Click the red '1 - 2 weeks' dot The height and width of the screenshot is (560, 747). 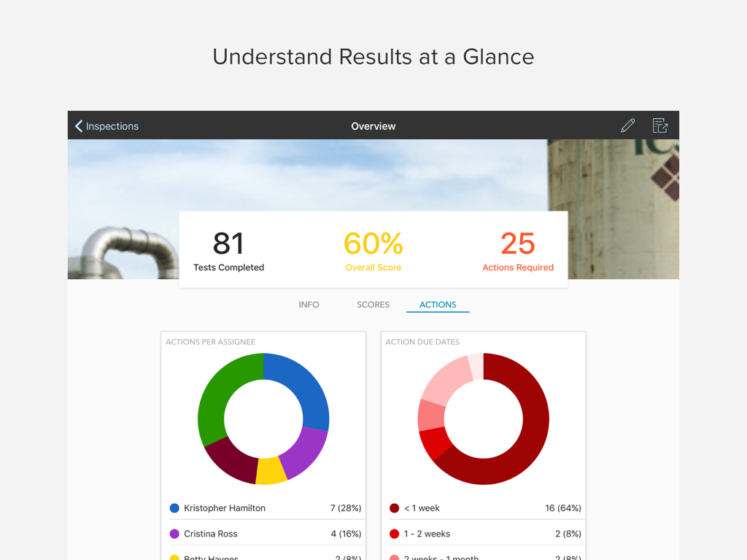[394, 533]
